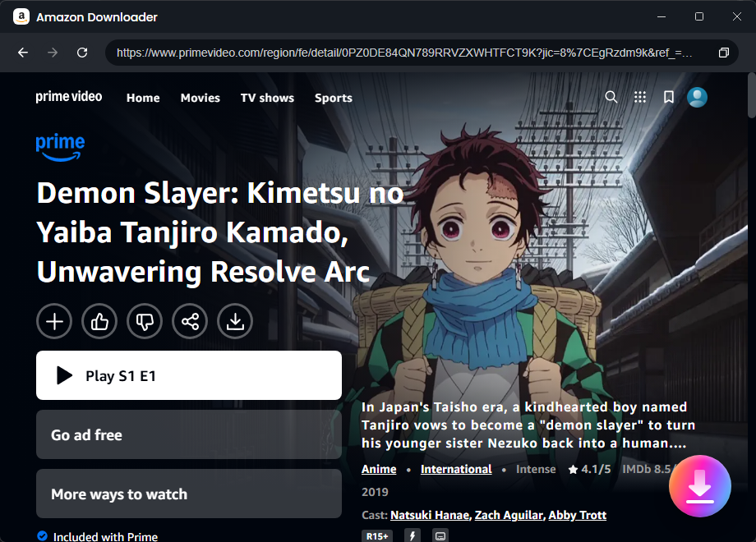Open the Home tab
The width and height of the screenshot is (756, 542).
(143, 98)
